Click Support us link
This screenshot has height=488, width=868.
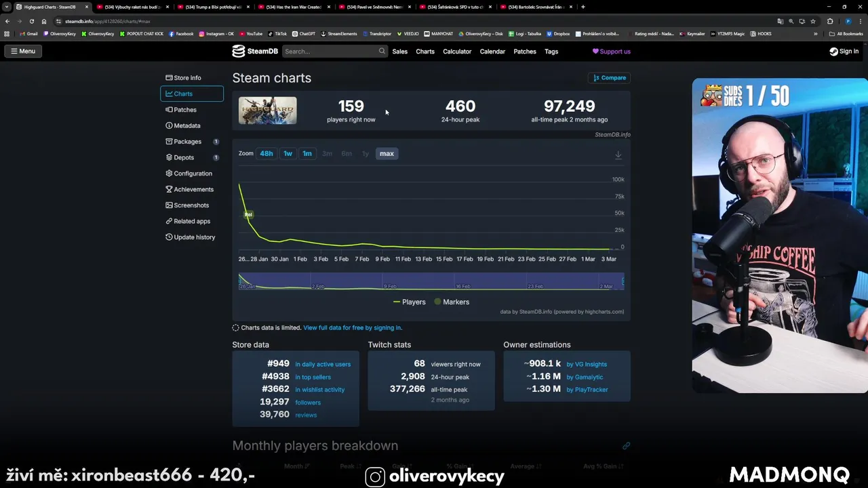(x=612, y=52)
